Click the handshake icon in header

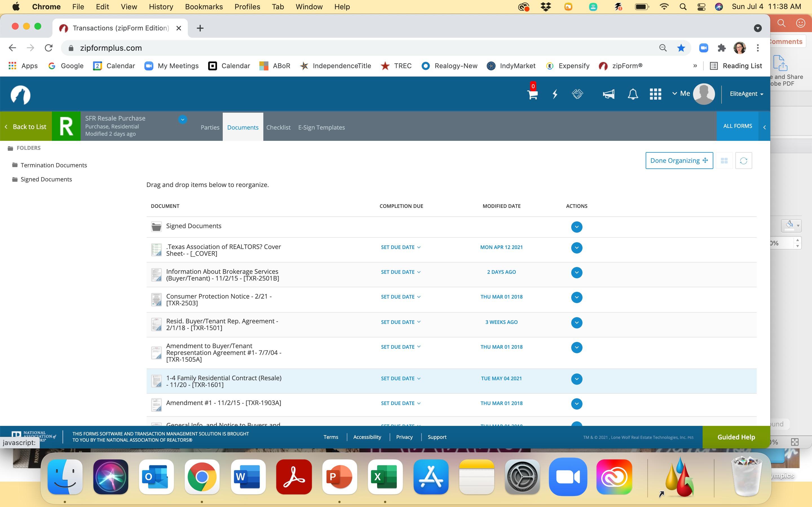point(577,94)
